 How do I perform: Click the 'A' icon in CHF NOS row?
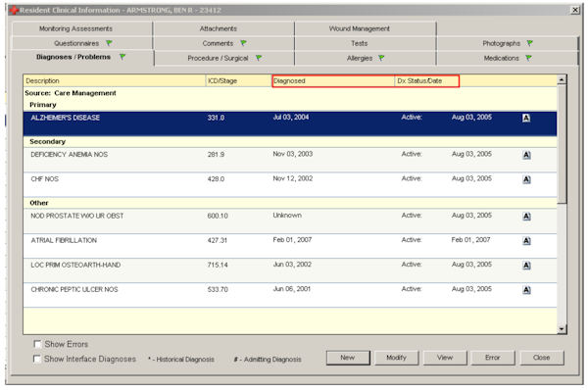pyautogui.click(x=526, y=179)
